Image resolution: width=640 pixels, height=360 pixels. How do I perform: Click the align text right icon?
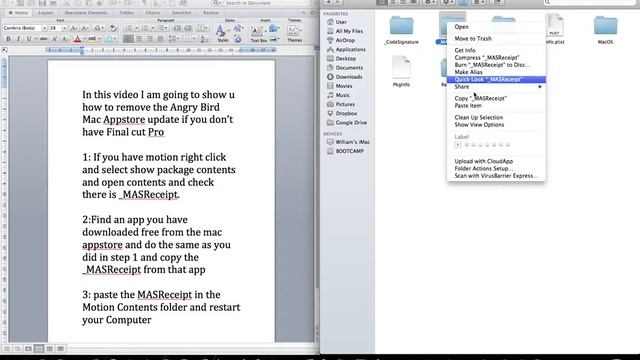coord(149,39)
